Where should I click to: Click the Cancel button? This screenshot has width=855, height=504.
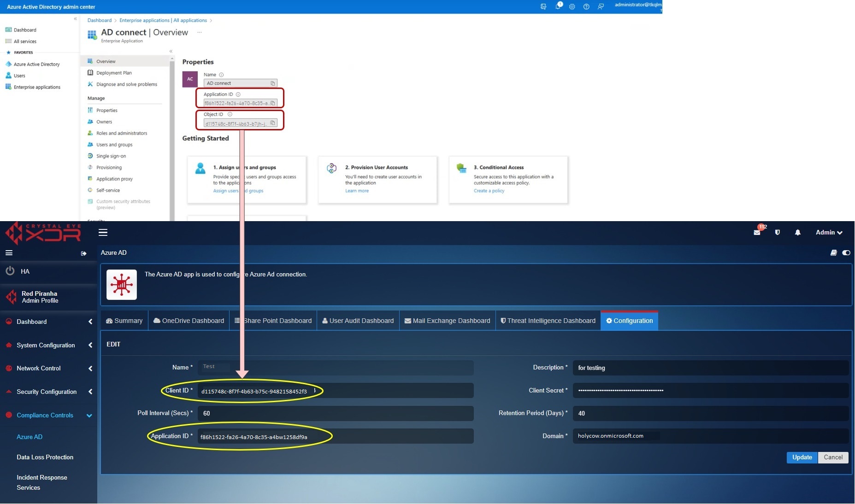833,457
